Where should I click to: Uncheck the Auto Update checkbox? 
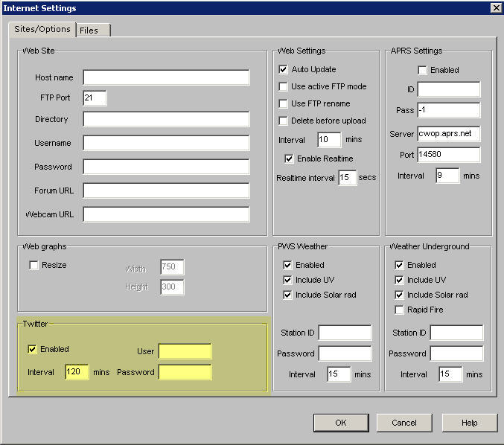pos(284,69)
